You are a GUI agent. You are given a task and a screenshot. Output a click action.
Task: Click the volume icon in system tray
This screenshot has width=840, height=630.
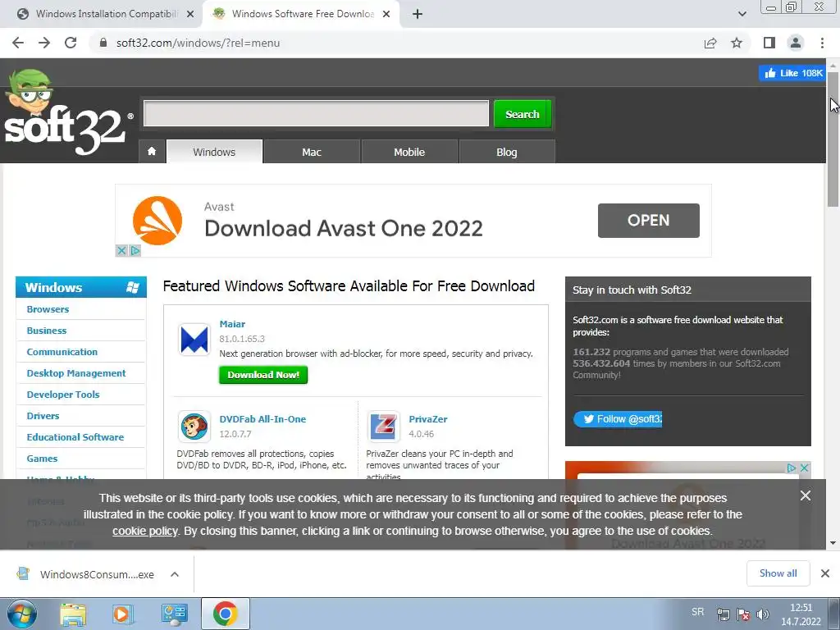[764, 614]
